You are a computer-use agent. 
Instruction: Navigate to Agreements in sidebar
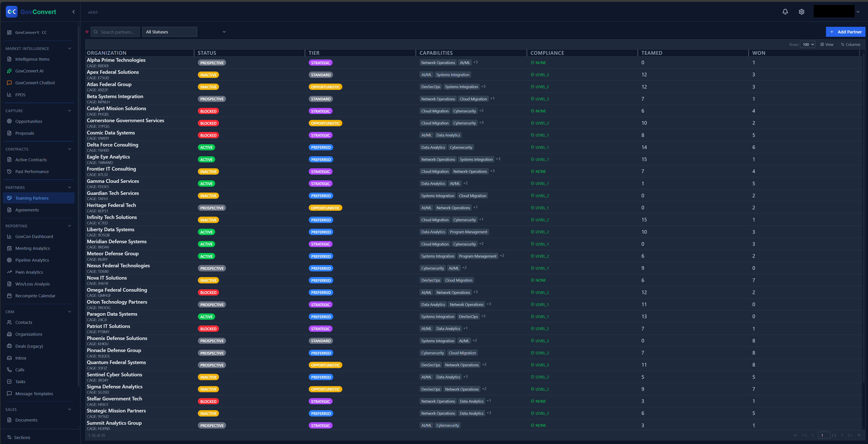(x=27, y=210)
